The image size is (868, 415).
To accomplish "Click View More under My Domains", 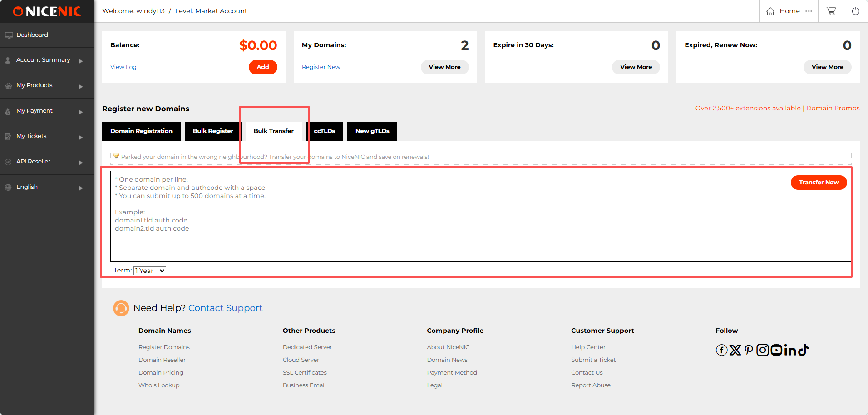I will click(444, 67).
